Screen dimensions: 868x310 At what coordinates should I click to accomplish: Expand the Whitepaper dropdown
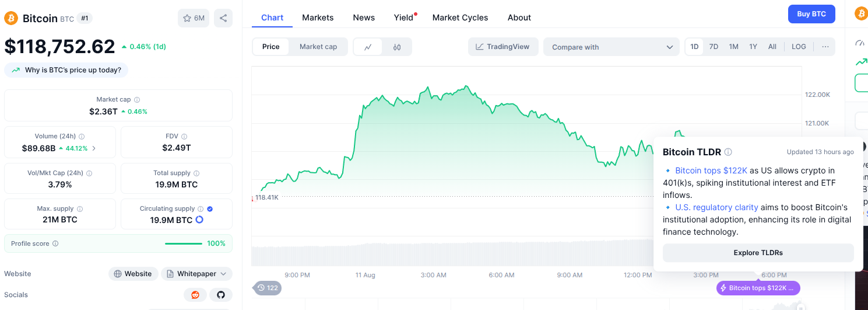(196, 274)
